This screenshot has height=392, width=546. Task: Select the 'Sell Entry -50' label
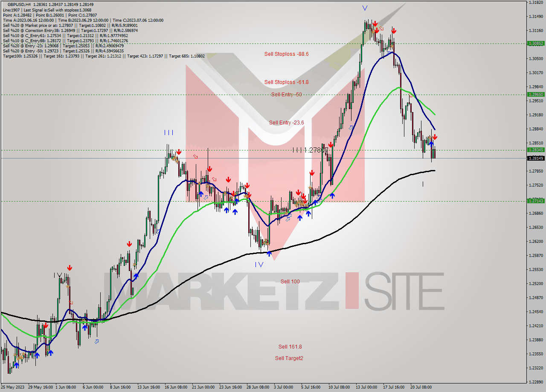pos(286,95)
